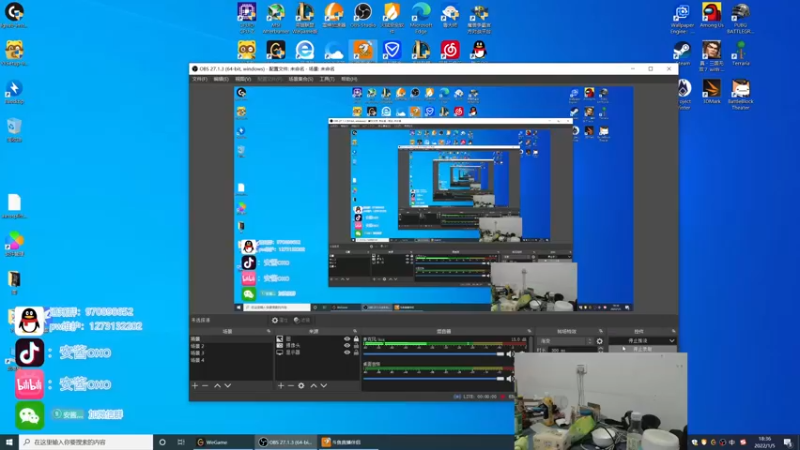Select 场景 3 in the scenes list

tap(231, 353)
